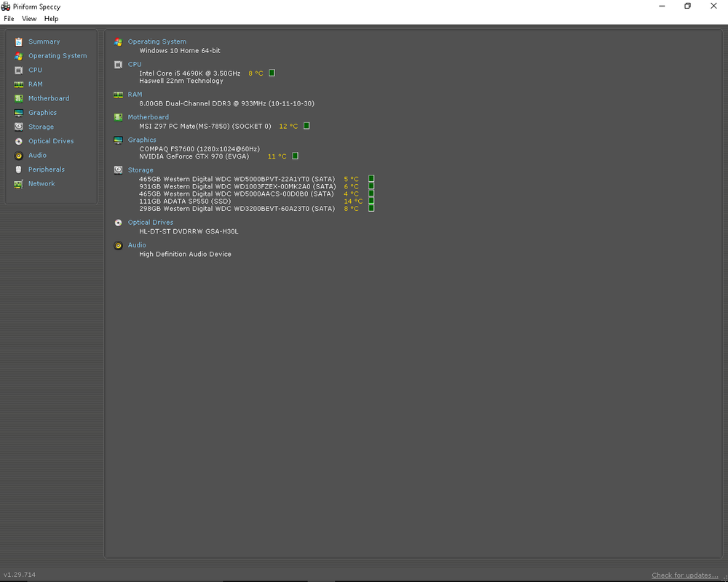Viewport: 728px width, 582px height.
Task: Open the Operating System heading link
Action: (157, 41)
